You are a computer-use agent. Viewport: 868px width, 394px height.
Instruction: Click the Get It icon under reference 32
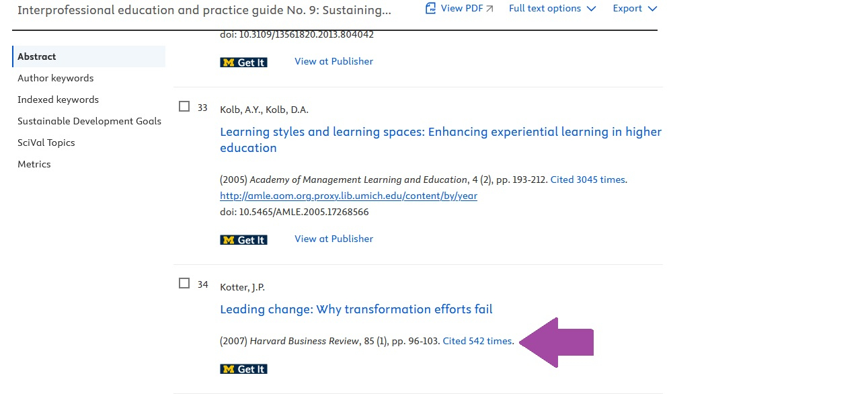point(243,62)
